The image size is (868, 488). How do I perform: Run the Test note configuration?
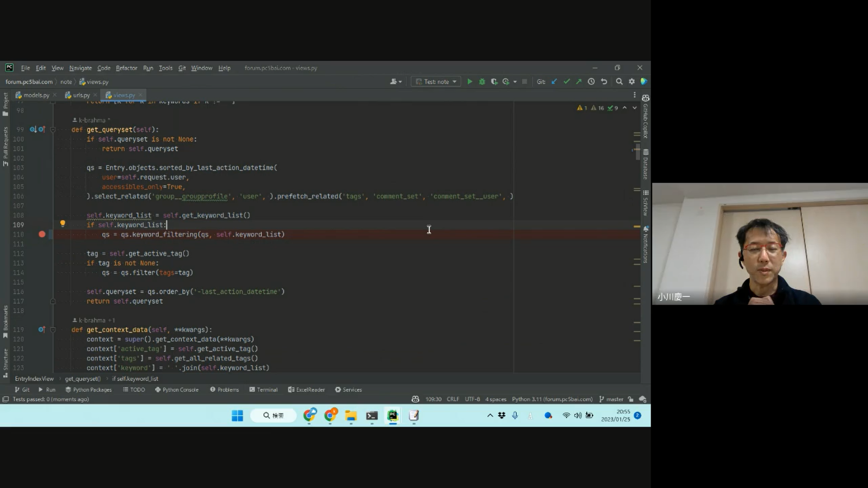point(470,82)
